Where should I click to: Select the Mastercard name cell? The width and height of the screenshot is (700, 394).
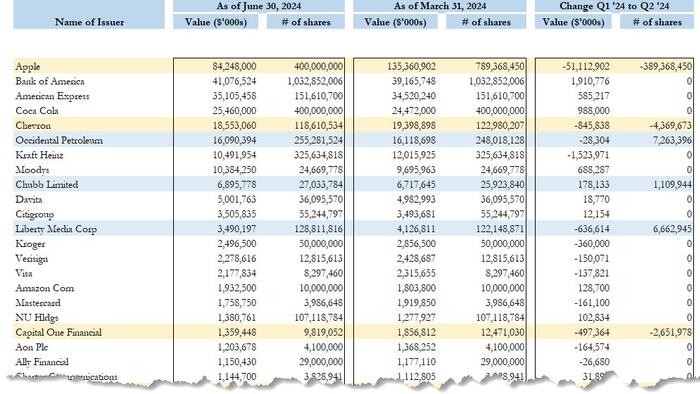(38, 303)
